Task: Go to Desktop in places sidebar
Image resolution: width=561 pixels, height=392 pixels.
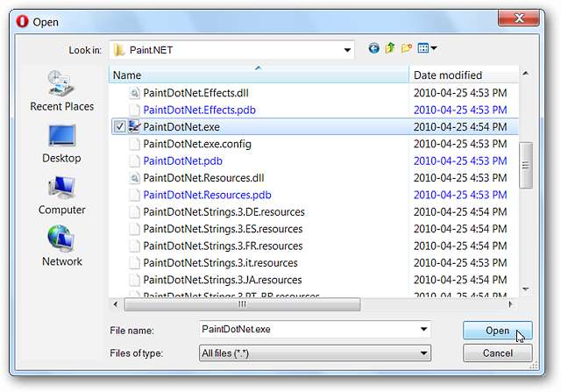Action: [61, 144]
